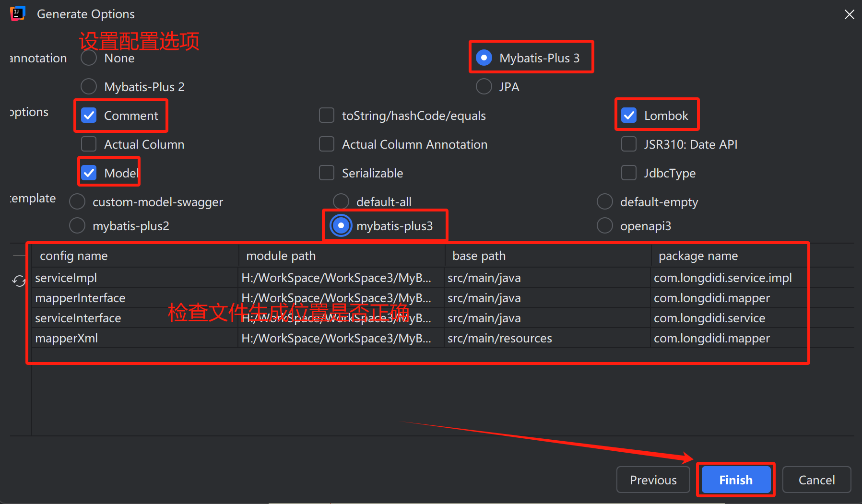This screenshot has width=862, height=504.
Task: Check Actual Column Annotation
Action: (327, 144)
